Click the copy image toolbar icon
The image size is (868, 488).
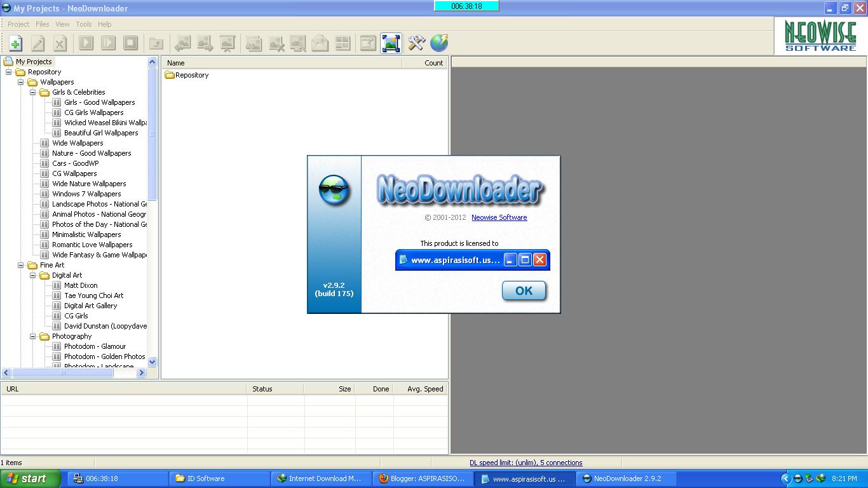254,43
